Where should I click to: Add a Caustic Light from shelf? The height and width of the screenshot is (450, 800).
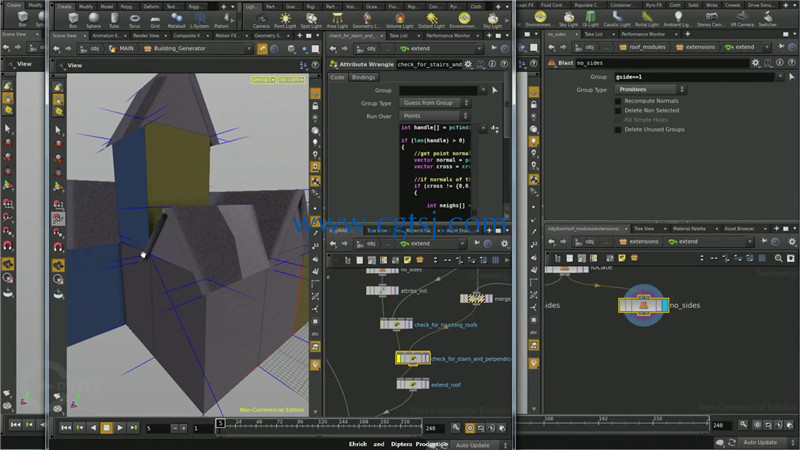point(617,19)
